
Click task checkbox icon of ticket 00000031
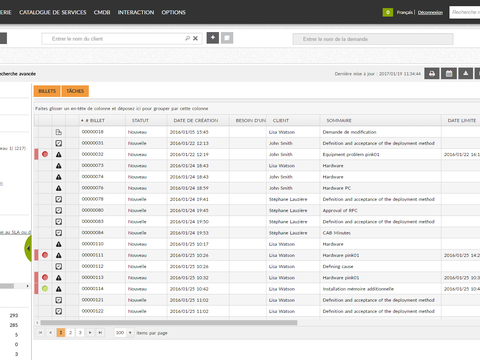click(59, 143)
